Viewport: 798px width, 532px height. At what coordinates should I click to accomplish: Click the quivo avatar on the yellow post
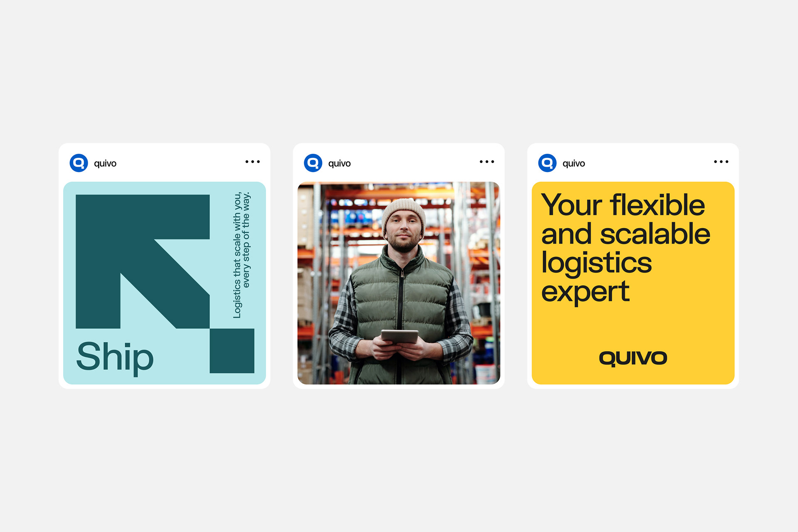click(547, 163)
